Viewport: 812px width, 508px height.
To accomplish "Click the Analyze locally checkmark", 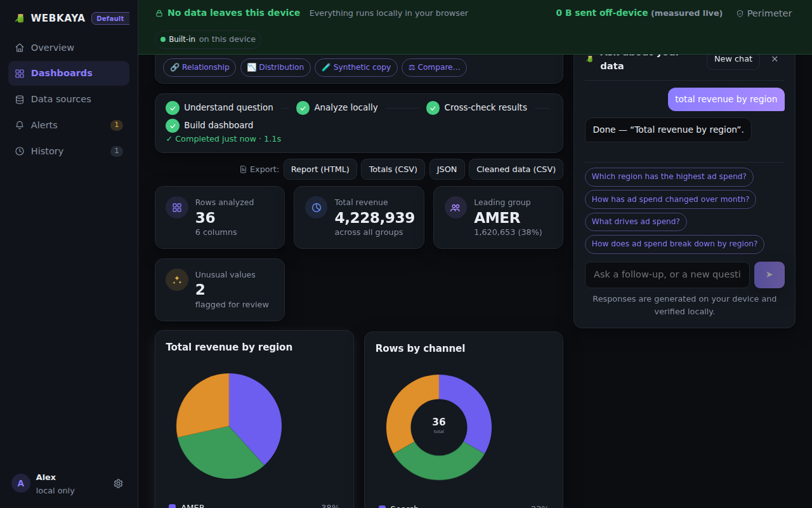I will (303, 108).
